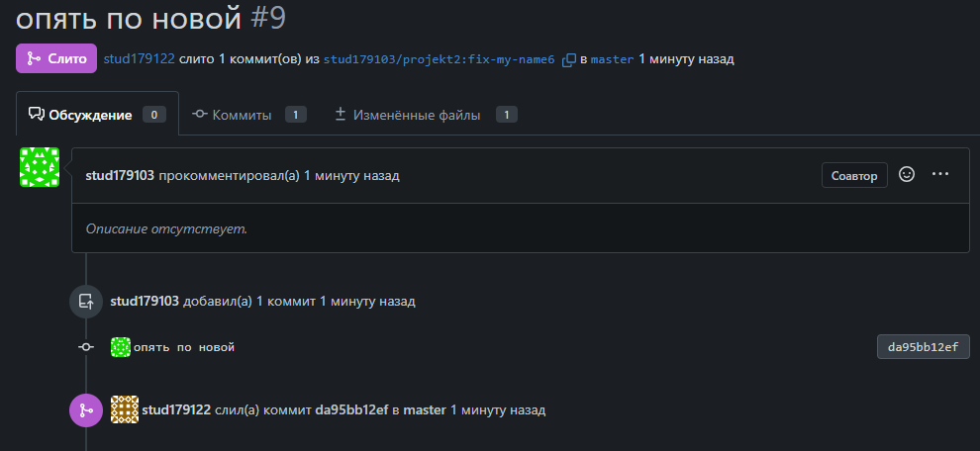Click the copy branch name icon
Image resolution: width=980 pixels, height=451 pixels.
click(568, 59)
